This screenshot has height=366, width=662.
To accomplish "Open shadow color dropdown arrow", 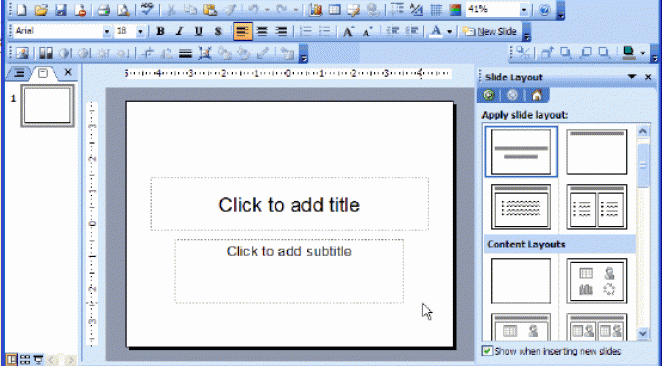I will coord(643,53).
